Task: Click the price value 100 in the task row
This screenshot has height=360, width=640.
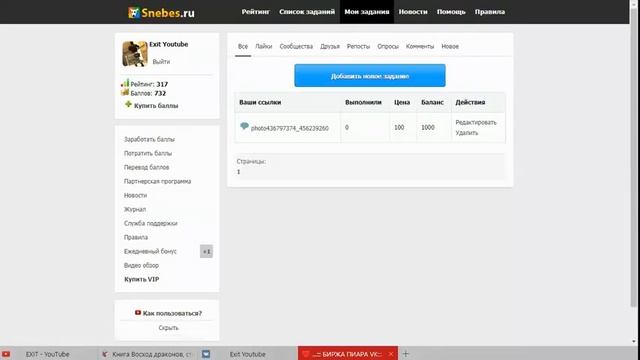Action: point(399,128)
